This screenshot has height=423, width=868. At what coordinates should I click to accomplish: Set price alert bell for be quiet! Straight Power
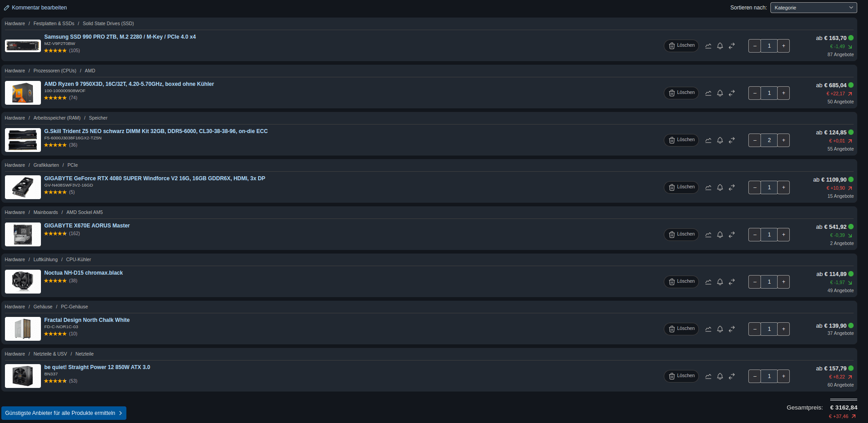point(720,376)
